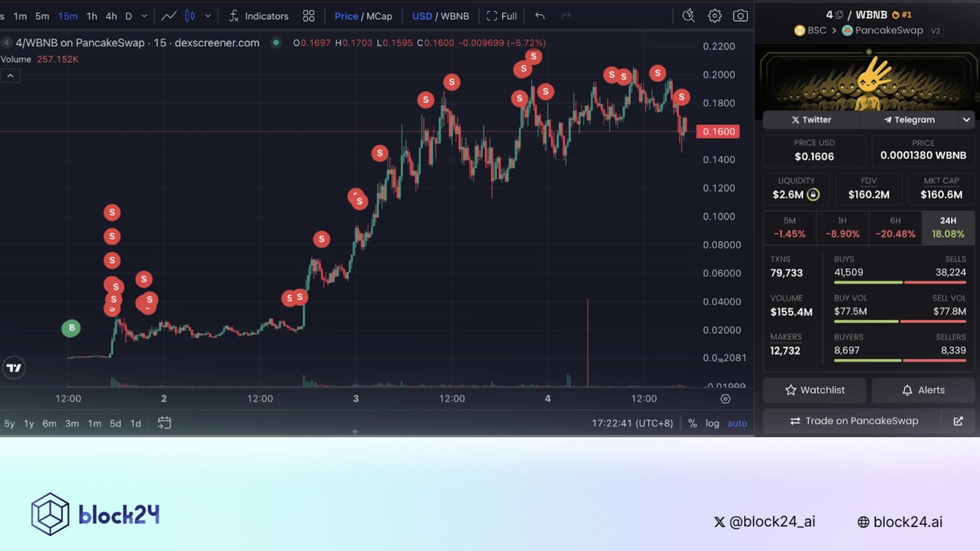This screenshot has height=551, width=980.
Task: Collapse the volume legend with arrow button
Action: pos(10,76)
